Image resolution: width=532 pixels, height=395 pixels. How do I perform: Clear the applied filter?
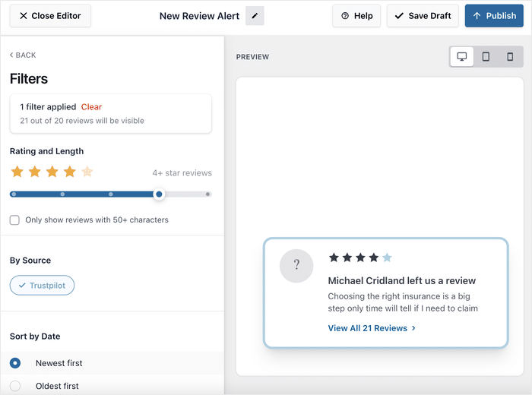pyautogui.click(x=91, y=107)
